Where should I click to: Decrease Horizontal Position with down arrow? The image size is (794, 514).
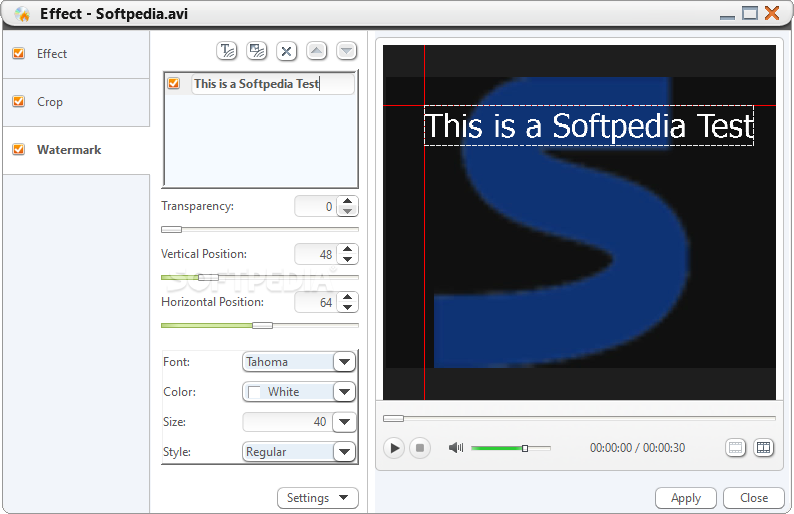pos(347,307)
